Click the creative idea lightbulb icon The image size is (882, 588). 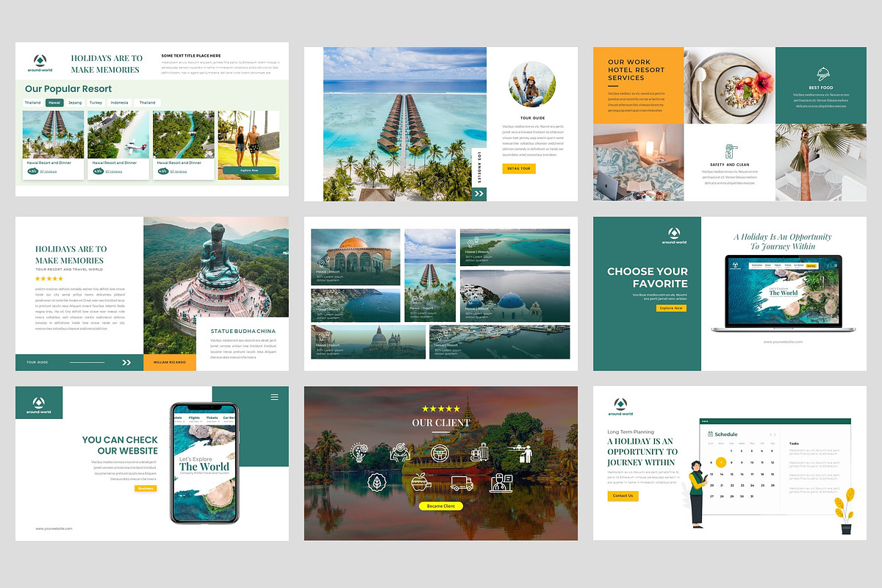(359, 453)
